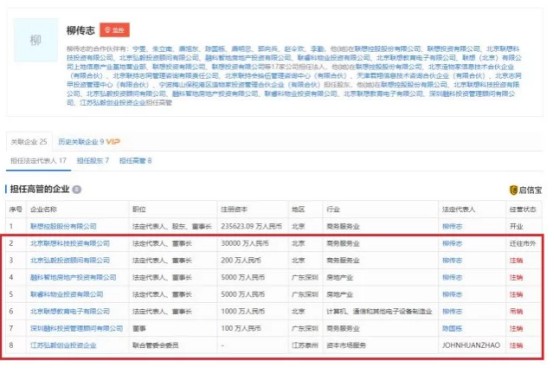
Task: Click 迁往市外 status in row 2
Action: point(523,243)
